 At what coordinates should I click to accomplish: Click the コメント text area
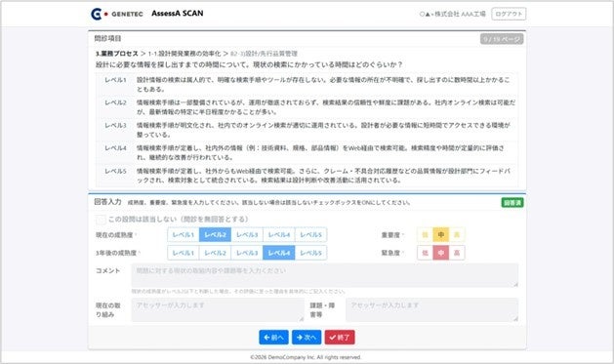click(325, 275)
